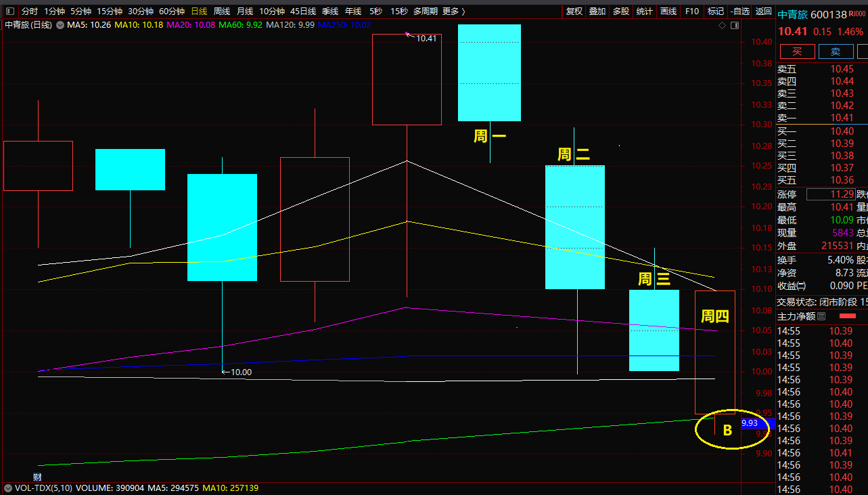Viewport: 868px width, 495px height.
Task: Click the stock name 中青旅 in quote panel
Action: click(792, 14)
